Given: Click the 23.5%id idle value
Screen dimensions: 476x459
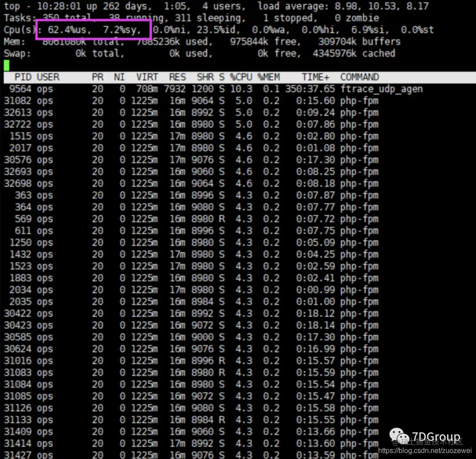Looking at the screenshot, I should (x=219, y=30).
